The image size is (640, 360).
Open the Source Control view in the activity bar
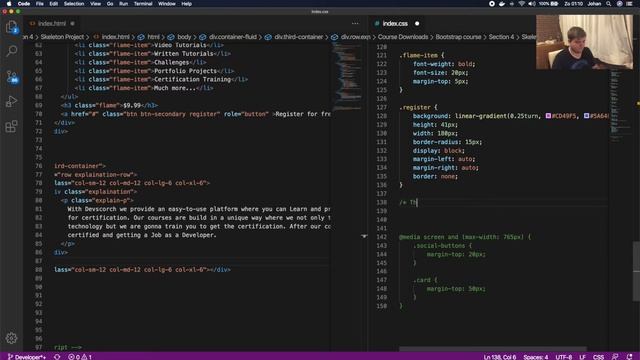point(11,76)
